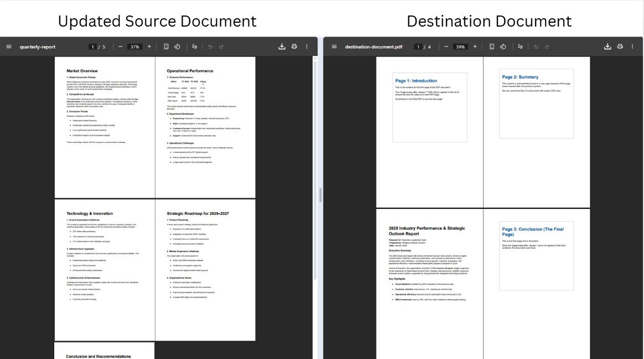
Task: Click the zoom-out minus button in destination-document
Action: point(446,47)
